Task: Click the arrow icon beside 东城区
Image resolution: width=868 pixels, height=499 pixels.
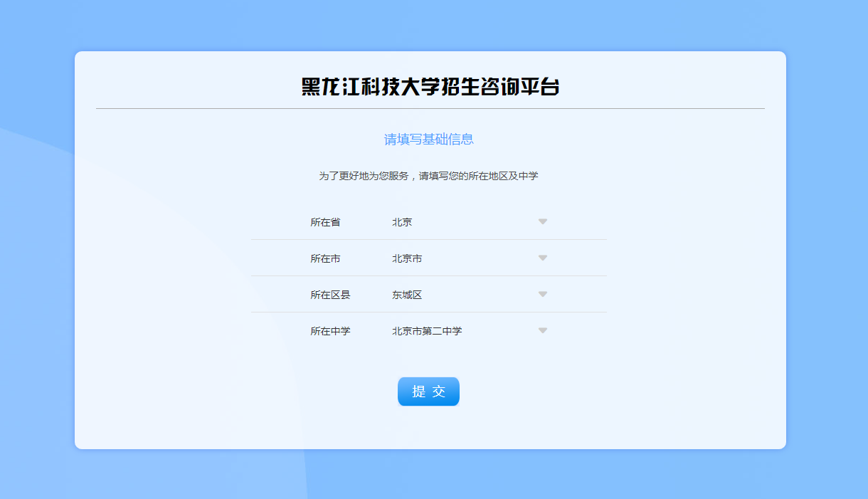Action: 542,294
